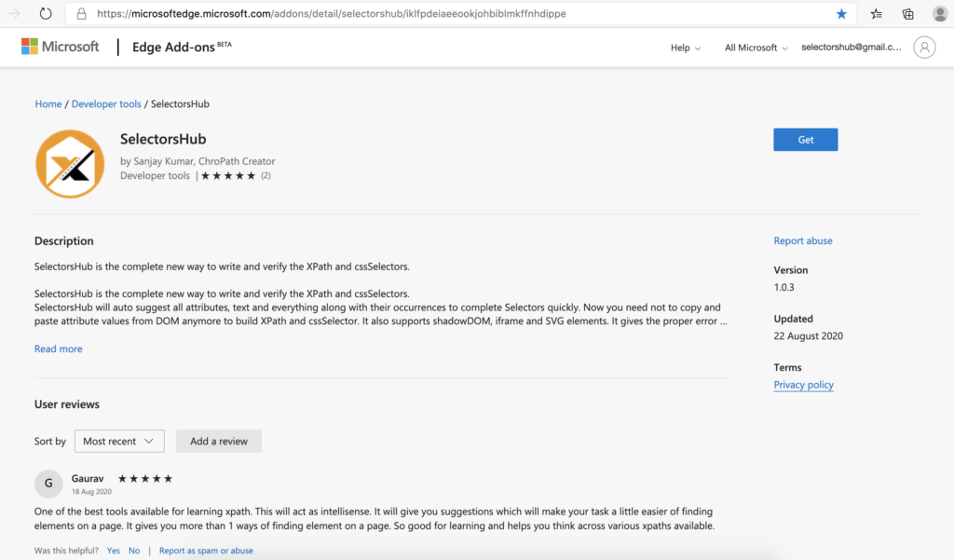Click the SelectorsHub extension logo

click(x=70, y=164)
